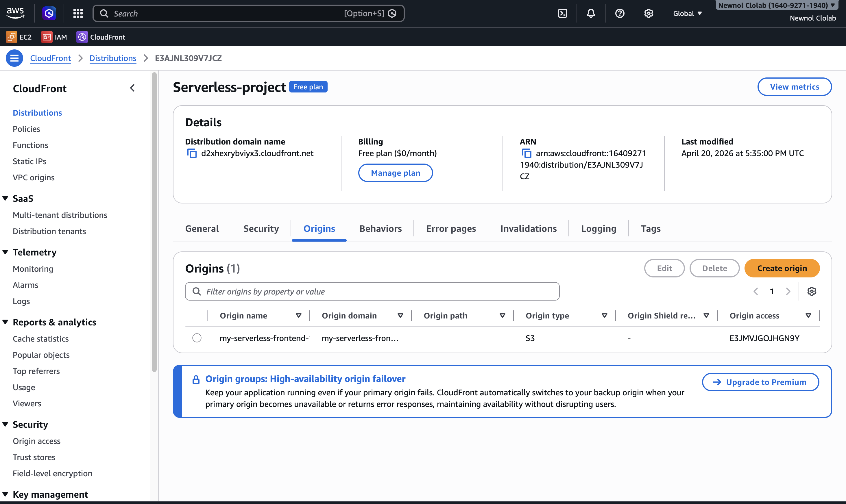This screenshot has height=504, width=846.
Task: Switch to the Invalidations tab
Action: (528, 228)
